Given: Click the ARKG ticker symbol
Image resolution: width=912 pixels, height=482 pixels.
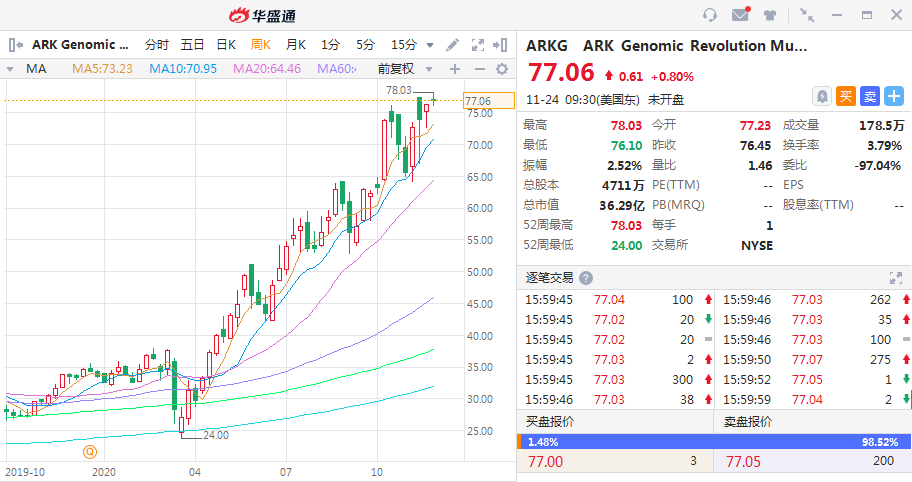Looking at the screenshot, I should point(547,46).
